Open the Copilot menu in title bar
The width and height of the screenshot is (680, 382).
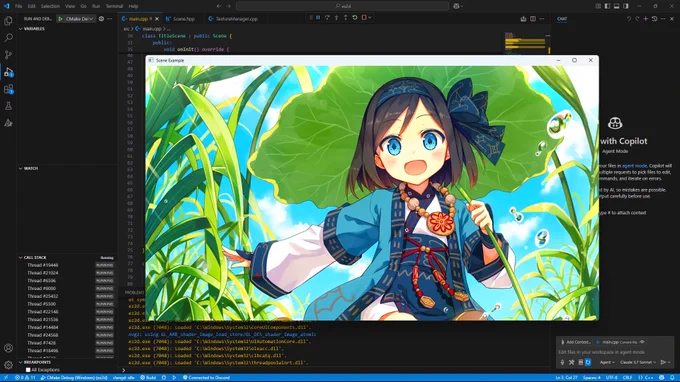click(x=458, y=6)
